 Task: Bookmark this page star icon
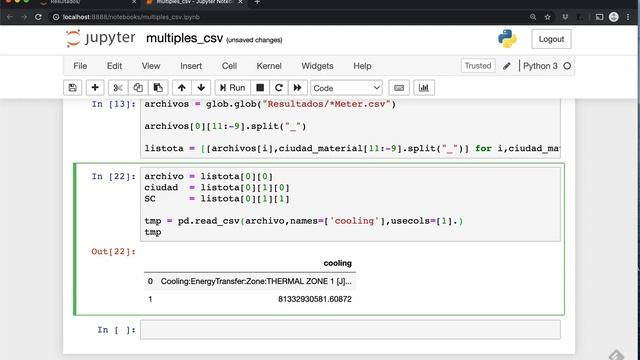click(x=547, y=17)
